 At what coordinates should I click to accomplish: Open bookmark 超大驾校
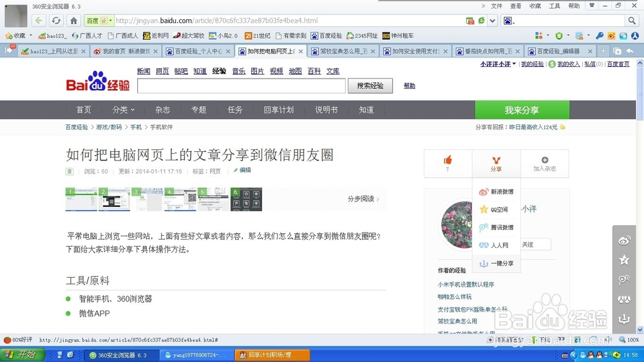(189, 35)
